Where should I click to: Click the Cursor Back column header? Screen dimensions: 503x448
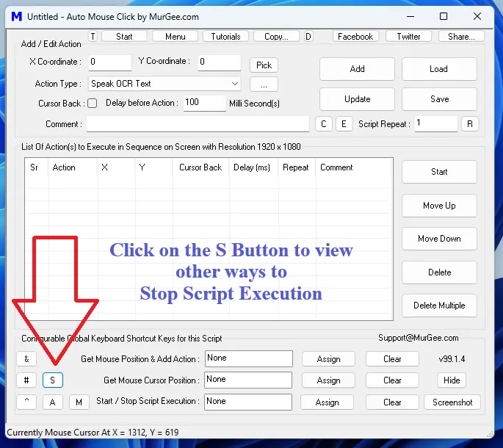(200, 167)
